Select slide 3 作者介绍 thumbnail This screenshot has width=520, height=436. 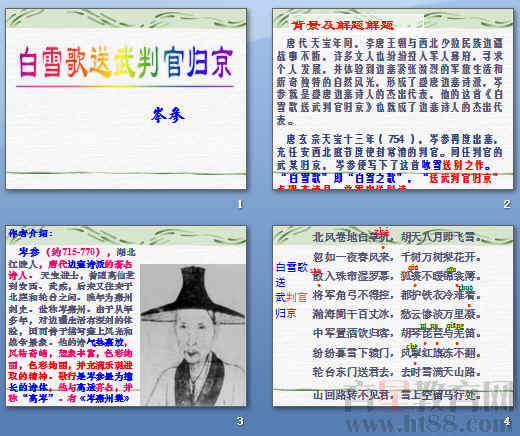pos(126,316)
